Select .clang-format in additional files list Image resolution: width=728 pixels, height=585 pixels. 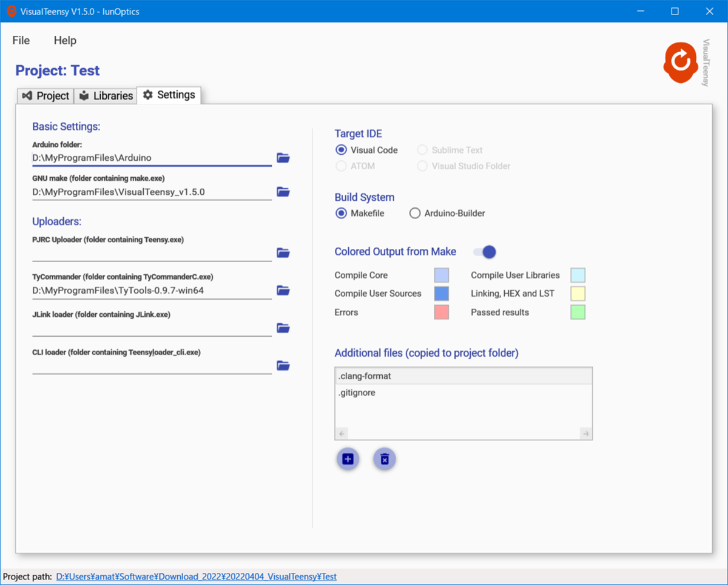(463, 376)
